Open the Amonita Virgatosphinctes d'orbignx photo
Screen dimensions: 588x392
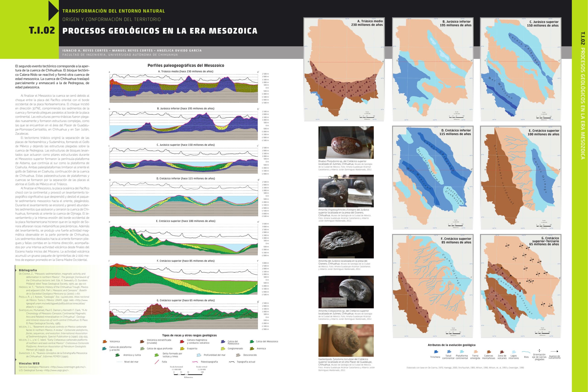point(346,191)
